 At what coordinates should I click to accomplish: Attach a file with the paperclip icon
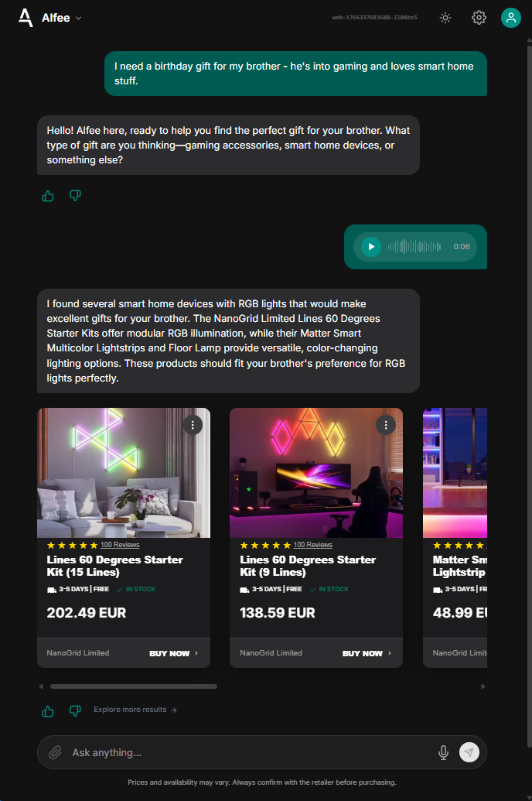tap(55, 752)
